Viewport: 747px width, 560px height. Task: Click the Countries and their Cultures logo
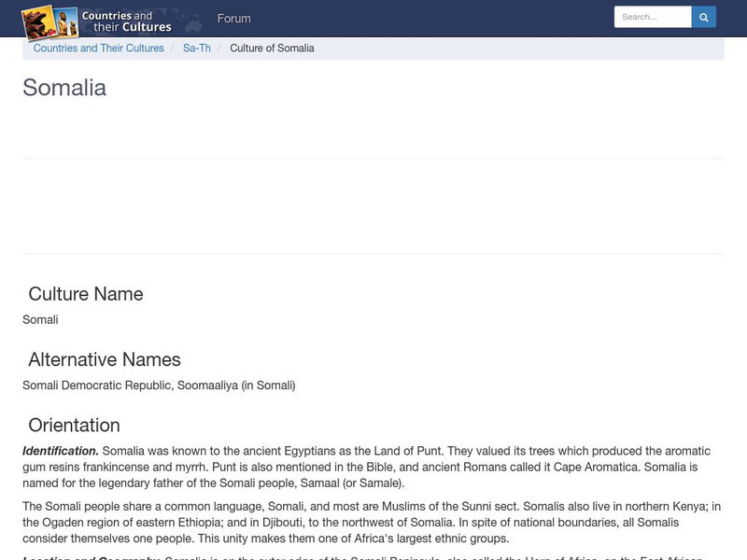[97, 21]
